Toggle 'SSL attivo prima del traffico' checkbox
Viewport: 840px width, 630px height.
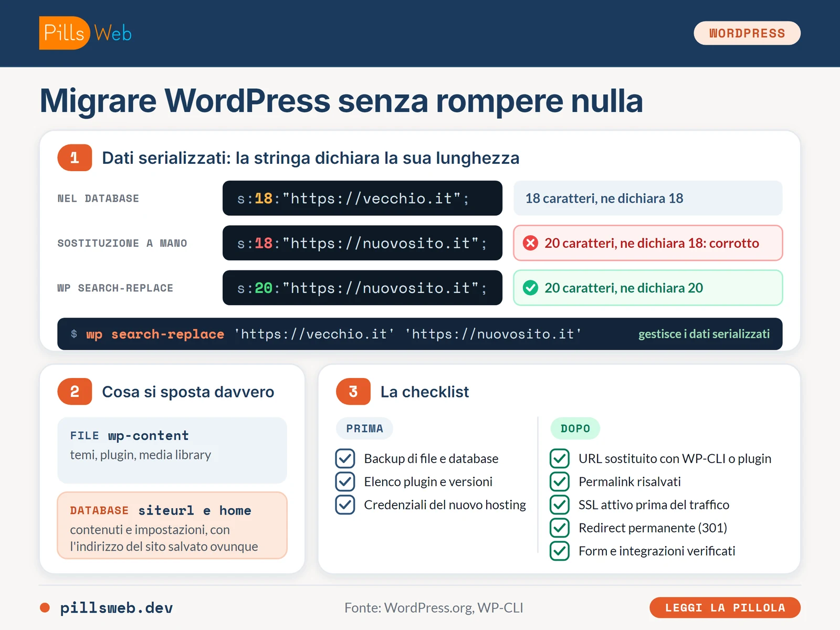560,505
